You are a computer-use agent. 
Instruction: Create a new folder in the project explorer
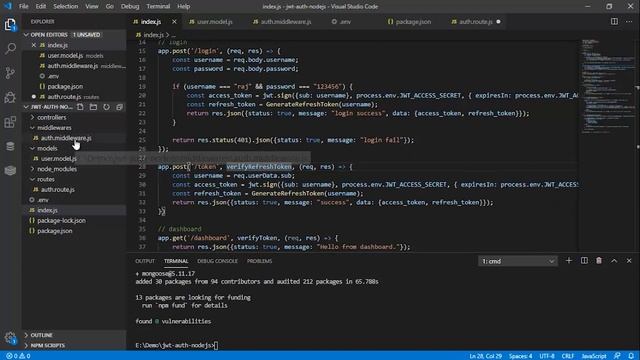click(x=93, y=107)
